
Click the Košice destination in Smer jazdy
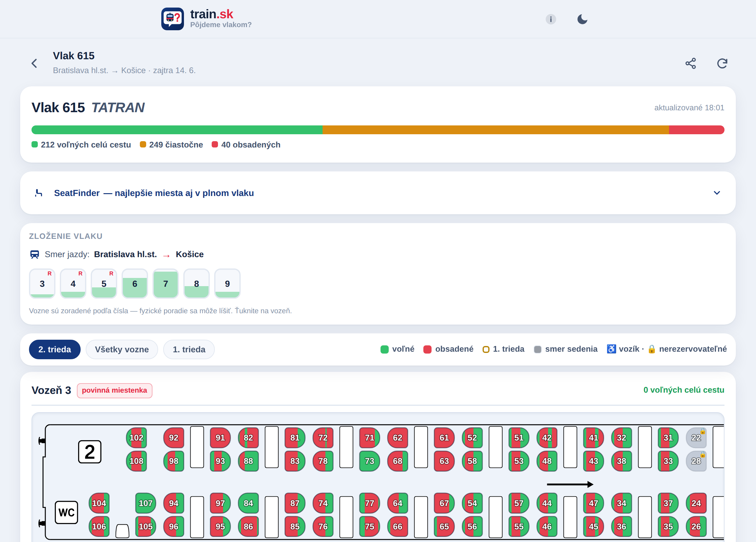[x=190, y=255]
